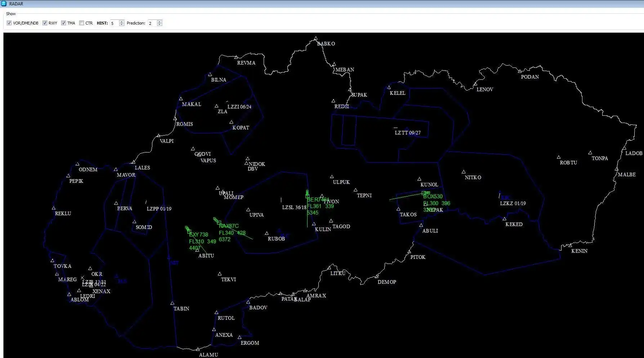Uncheck the VOR/DME/NDB display checkbox
644x358 pixels.
point(9,23)
